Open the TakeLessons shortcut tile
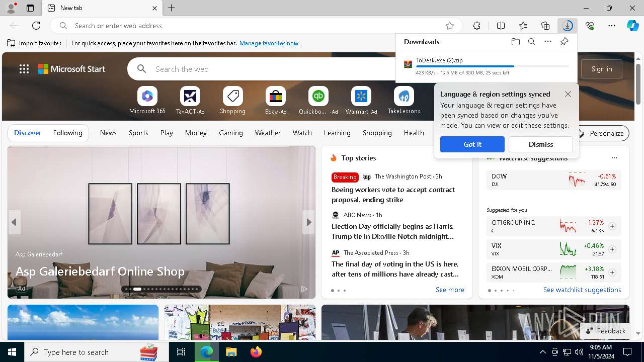Image resolution: width=644 pixels, height=362 pixels. click(404, 101)
